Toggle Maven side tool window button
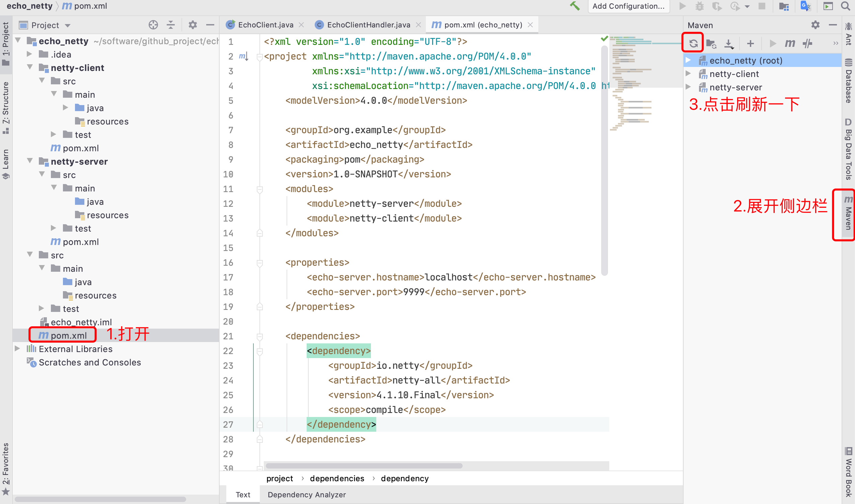This screenshot has height=504, width=855. tap(848, 213)
